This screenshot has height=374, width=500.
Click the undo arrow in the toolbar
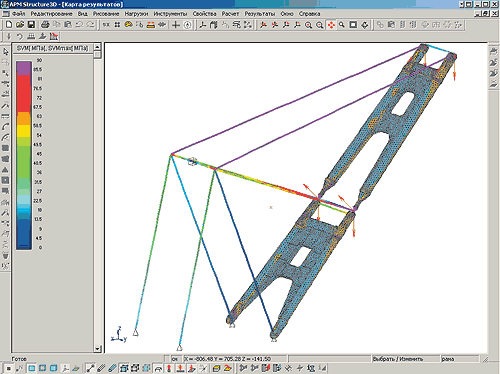[x=79, y=25]
